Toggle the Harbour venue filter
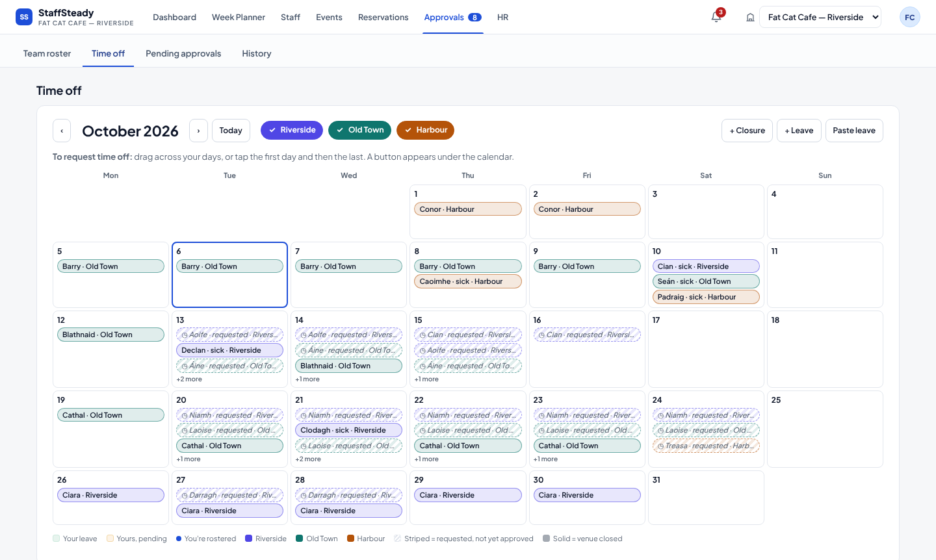This screenshot has width=936, height=560. [425, 130]
